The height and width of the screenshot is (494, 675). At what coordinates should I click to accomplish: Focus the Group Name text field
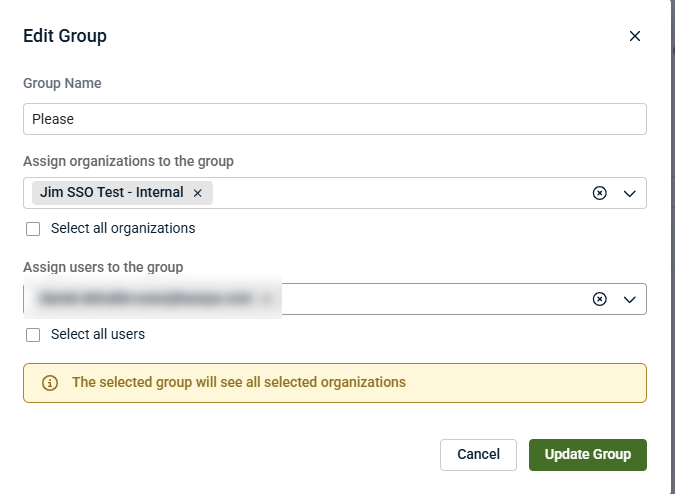pyautogui.click(x=335, y=119)
